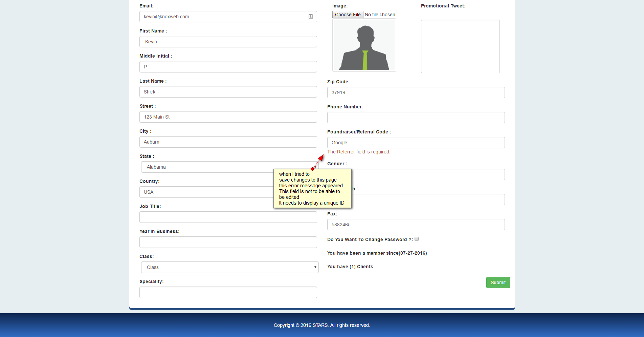Select the Fax field containing 5882465
Screen dimensions: 644x337
click(416, 225)
